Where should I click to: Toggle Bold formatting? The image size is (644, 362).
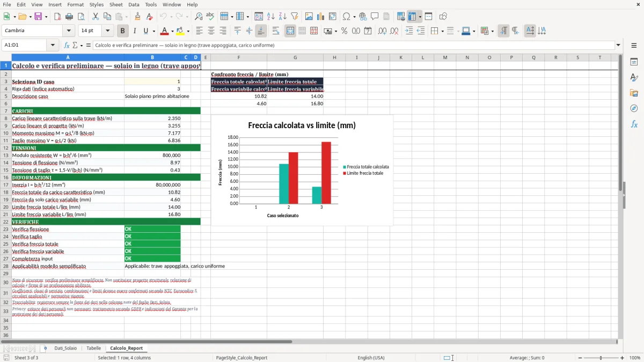(122, 31)
